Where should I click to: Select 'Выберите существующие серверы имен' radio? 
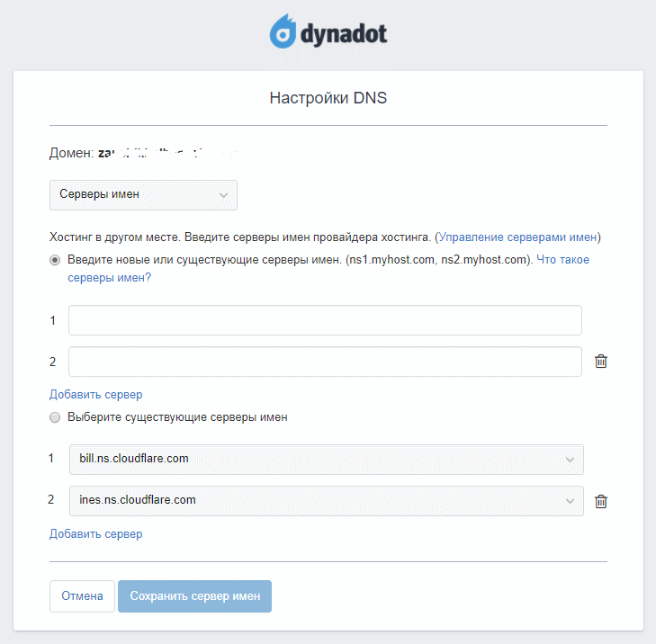click(56, 417)
